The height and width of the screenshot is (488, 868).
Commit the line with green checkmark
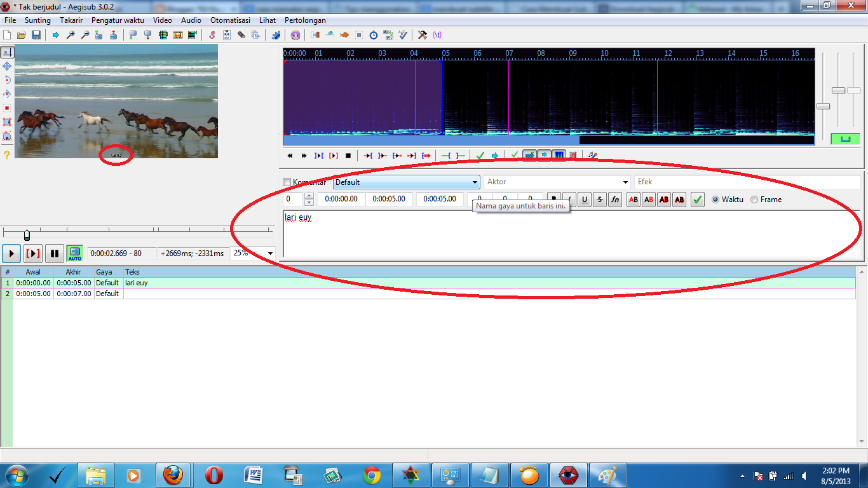click(698, 200)
